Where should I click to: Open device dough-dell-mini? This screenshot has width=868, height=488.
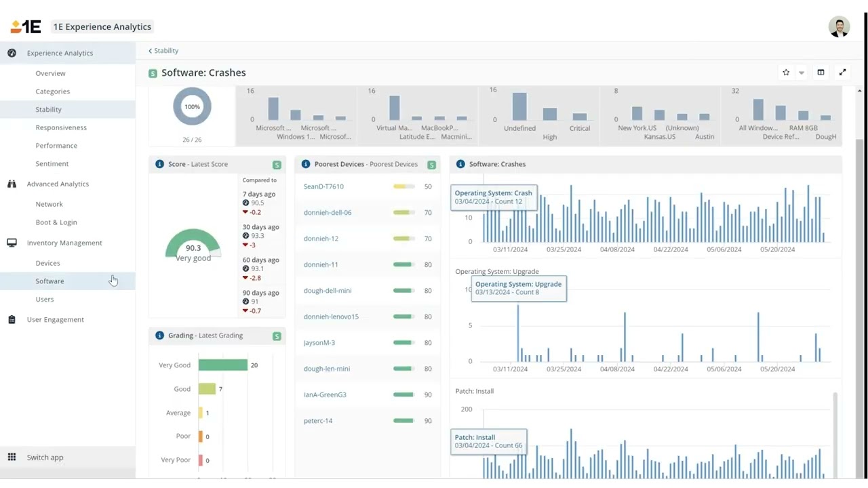(328, 291)
